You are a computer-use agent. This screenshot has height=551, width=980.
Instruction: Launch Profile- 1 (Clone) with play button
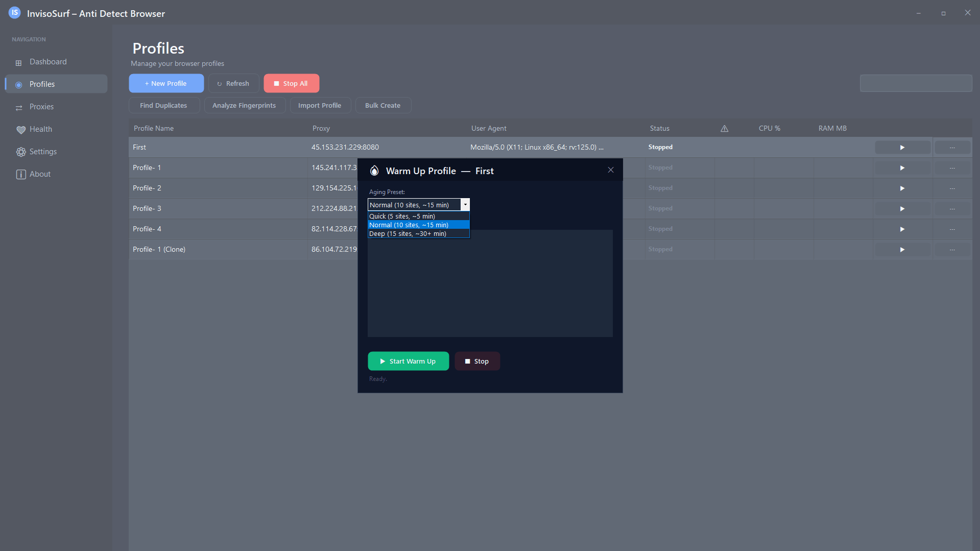(902, 250)
